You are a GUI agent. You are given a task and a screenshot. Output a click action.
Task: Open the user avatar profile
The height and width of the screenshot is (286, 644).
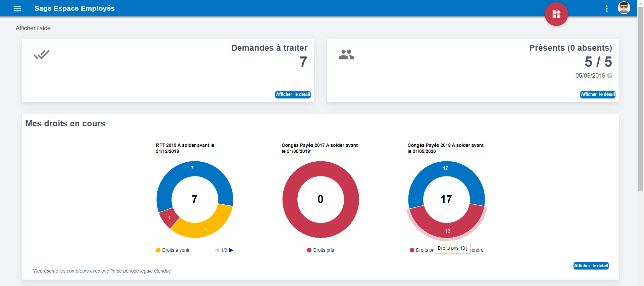[624, 8]
